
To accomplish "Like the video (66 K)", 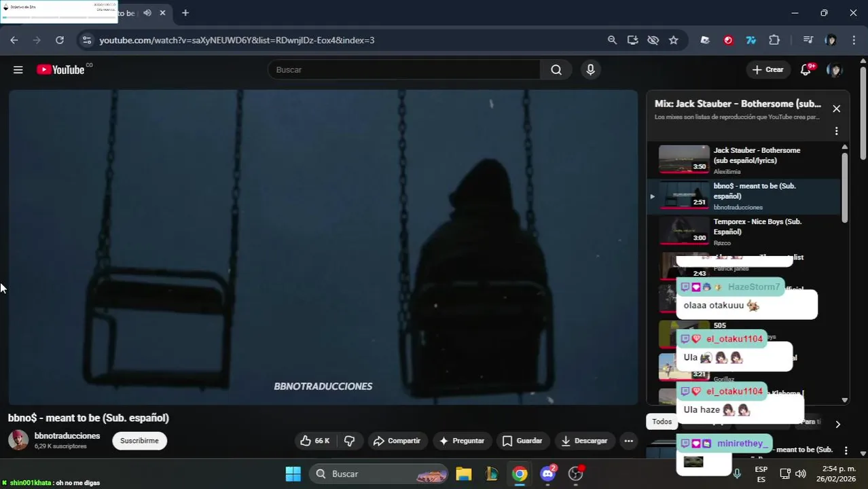I will coord(314,441).
